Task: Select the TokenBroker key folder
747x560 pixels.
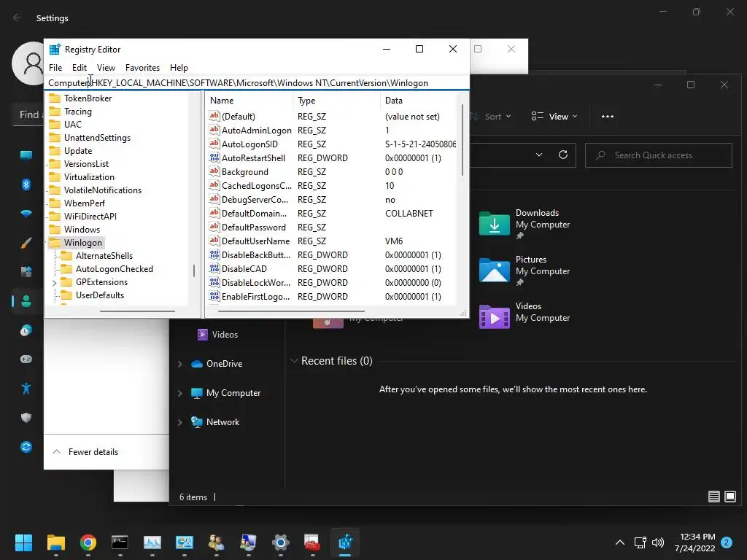Action: [x=88, y=98]
